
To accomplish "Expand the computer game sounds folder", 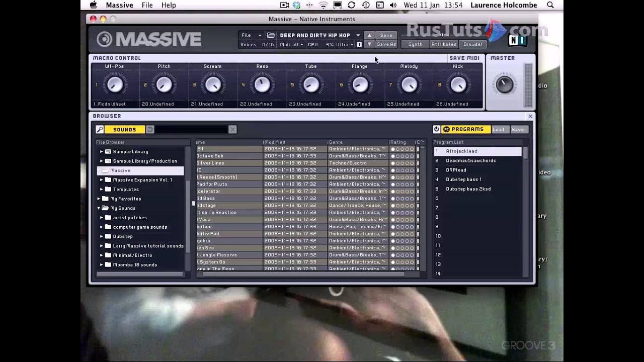I will (101, 227).
